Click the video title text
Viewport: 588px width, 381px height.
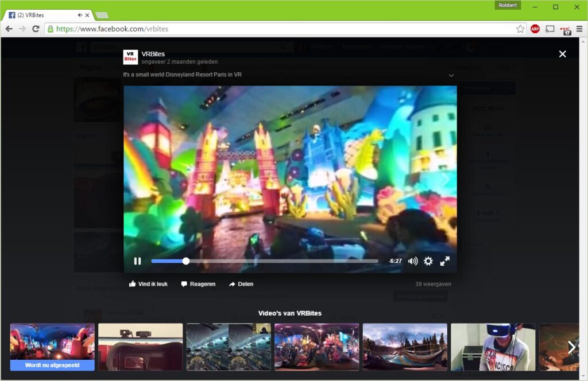click(182, 75)
